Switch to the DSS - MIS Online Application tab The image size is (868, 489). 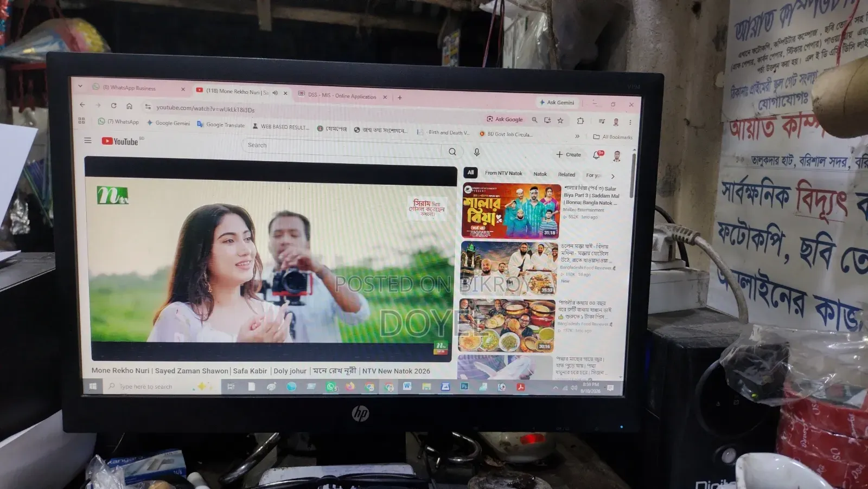pos(342,96)
